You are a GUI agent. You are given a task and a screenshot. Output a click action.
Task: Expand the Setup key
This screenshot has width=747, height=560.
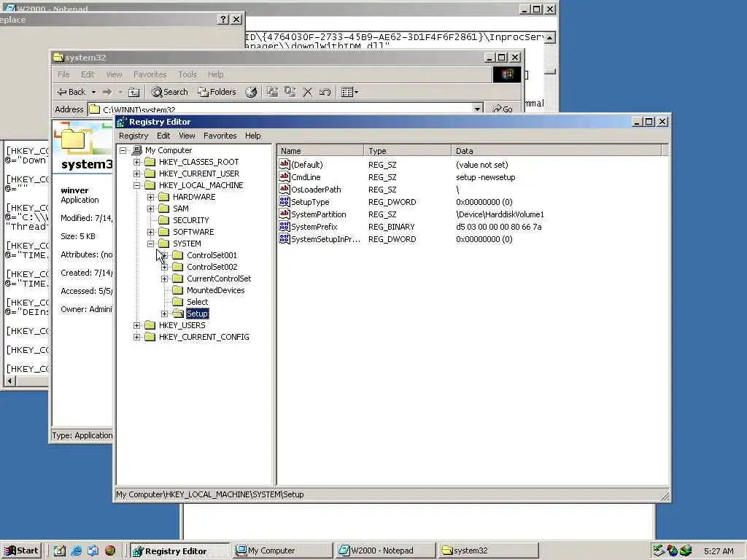click(x=164, y=314)
